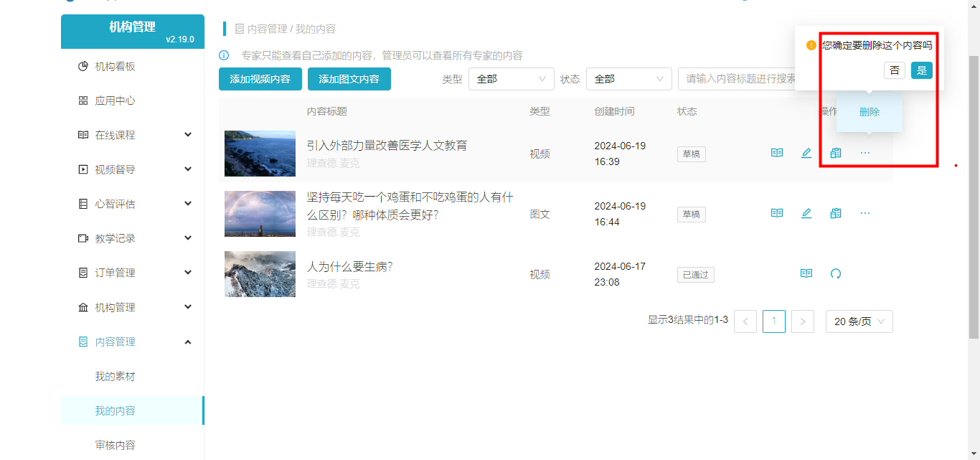The height and width of the screenshot is (460, 980).
Task: Click the title 引入外部力量改善医学人文教育
Action: click(x=387, y=146)
